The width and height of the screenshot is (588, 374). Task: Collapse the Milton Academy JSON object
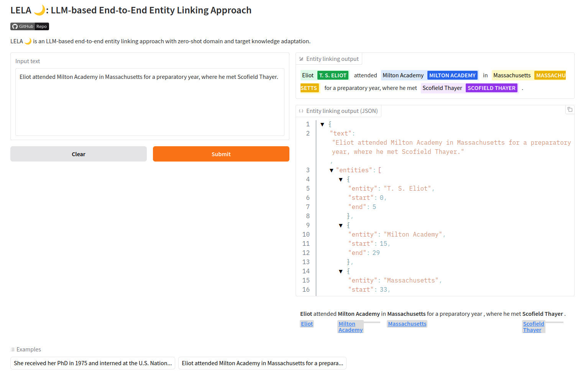341,225
